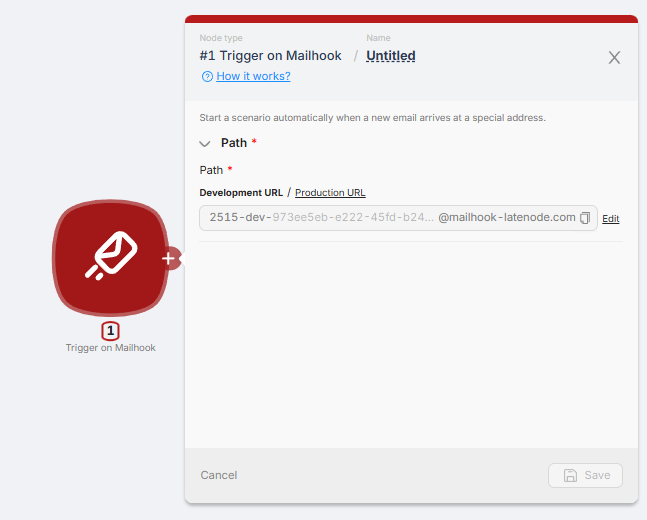
Task: Click the Edit link beside the URL
Action: (x=611, y=219)
